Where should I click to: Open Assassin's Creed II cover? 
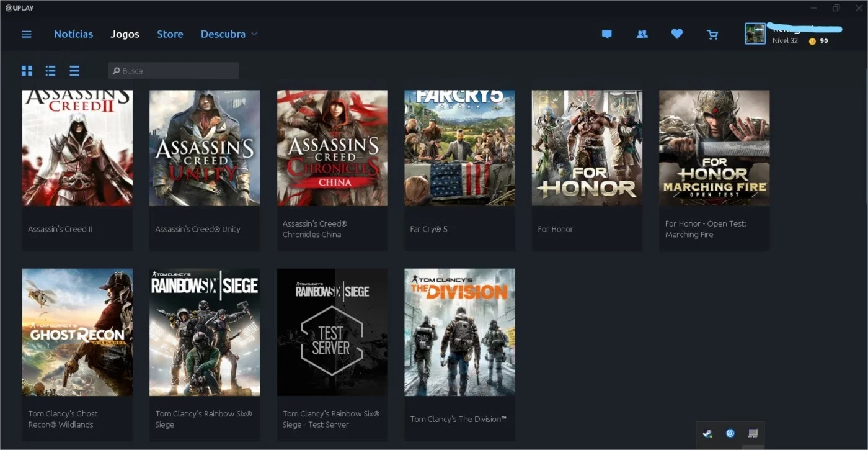tap(77, 148)
